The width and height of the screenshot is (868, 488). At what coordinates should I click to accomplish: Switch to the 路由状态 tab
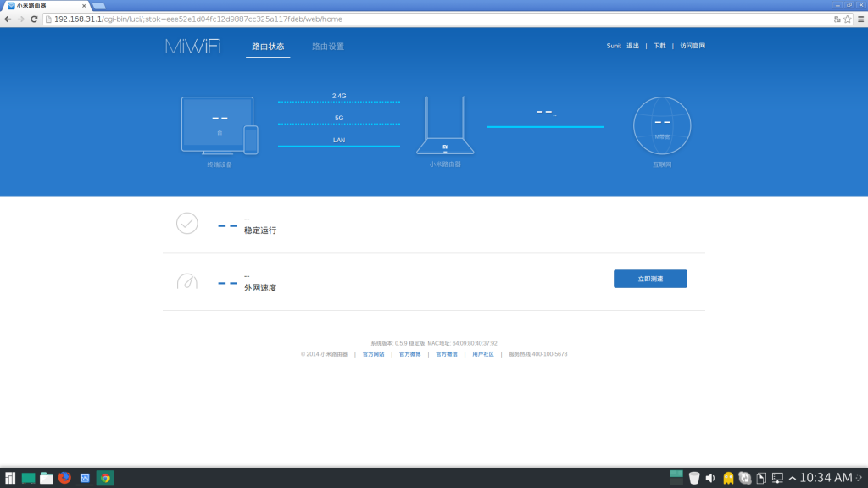point(268,47)
